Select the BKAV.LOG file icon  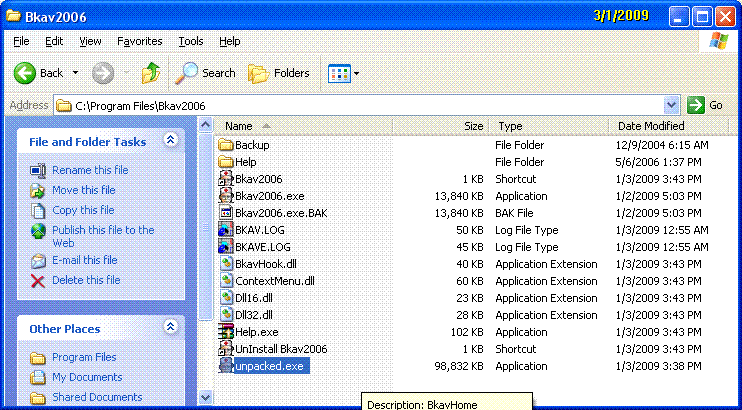(x=226, y=230)
